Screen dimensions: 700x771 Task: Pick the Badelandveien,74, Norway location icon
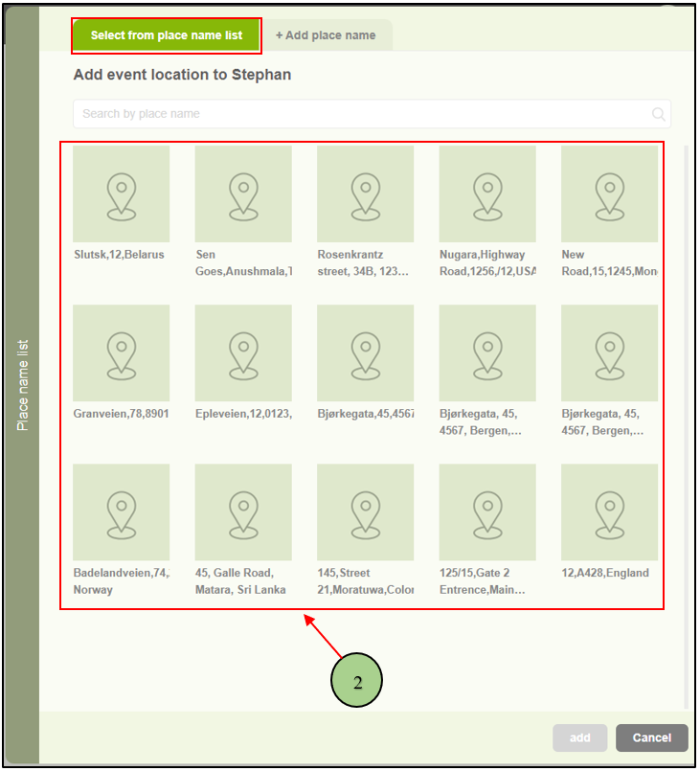121,511
